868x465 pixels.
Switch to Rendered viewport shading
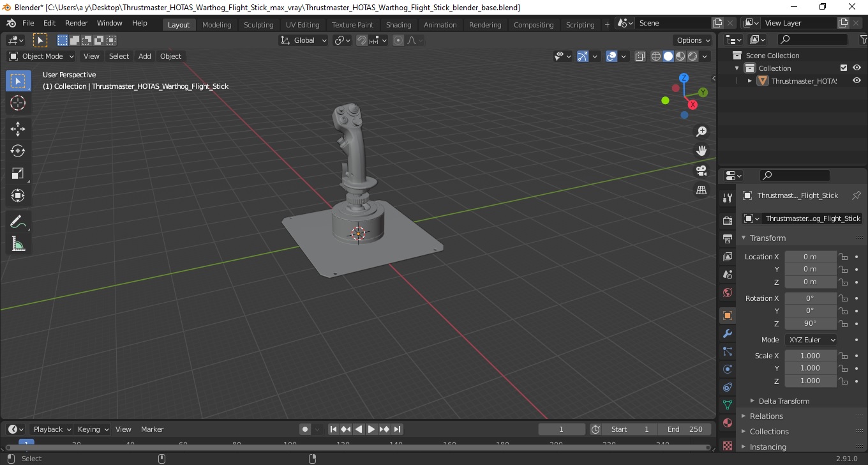coord(692,56)
